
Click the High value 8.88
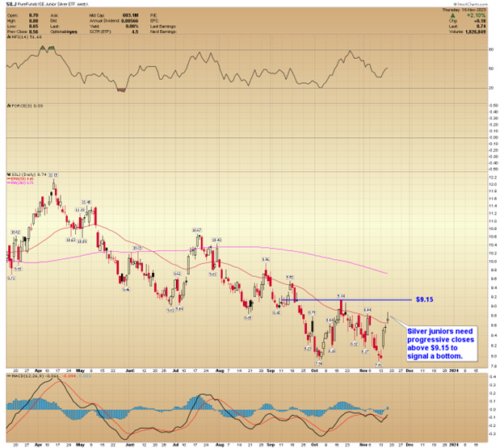point(33,21)
